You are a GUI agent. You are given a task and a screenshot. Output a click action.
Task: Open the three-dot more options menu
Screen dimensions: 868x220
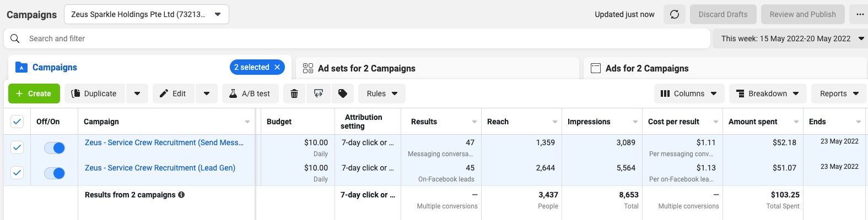click(x=860, y=14)
